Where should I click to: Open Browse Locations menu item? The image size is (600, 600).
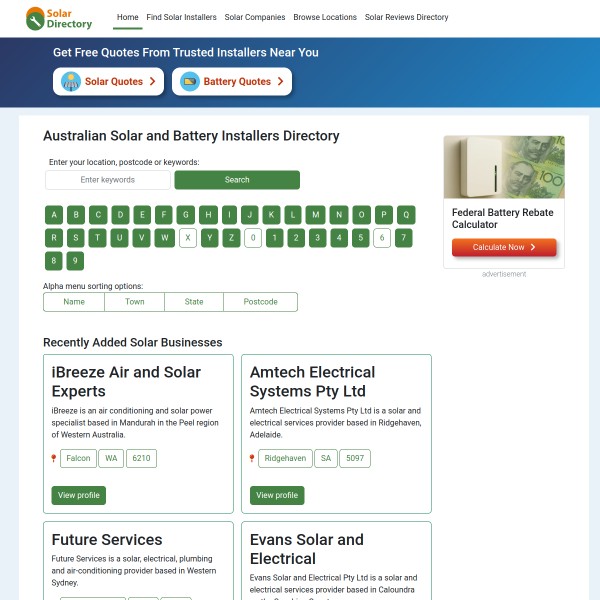click(x=325, y=17)
